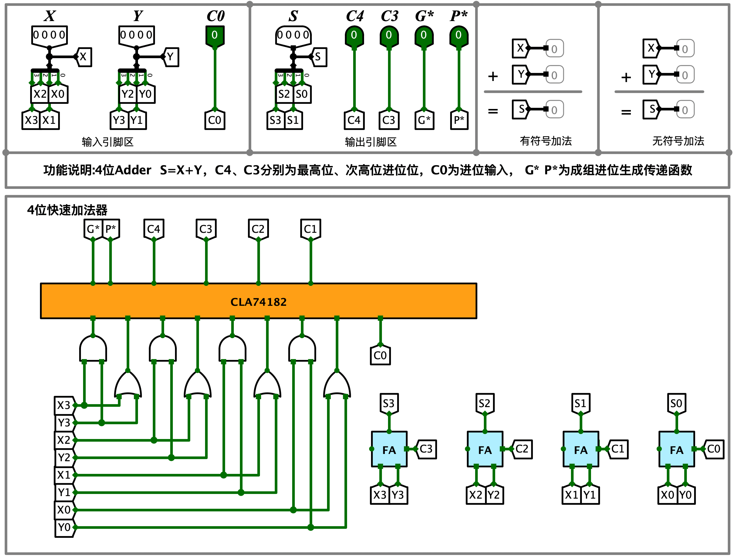Screen dimensions: 734x560
Task: Click the S sum output display node
Action: pyautogui.click(x=292, y=35)
